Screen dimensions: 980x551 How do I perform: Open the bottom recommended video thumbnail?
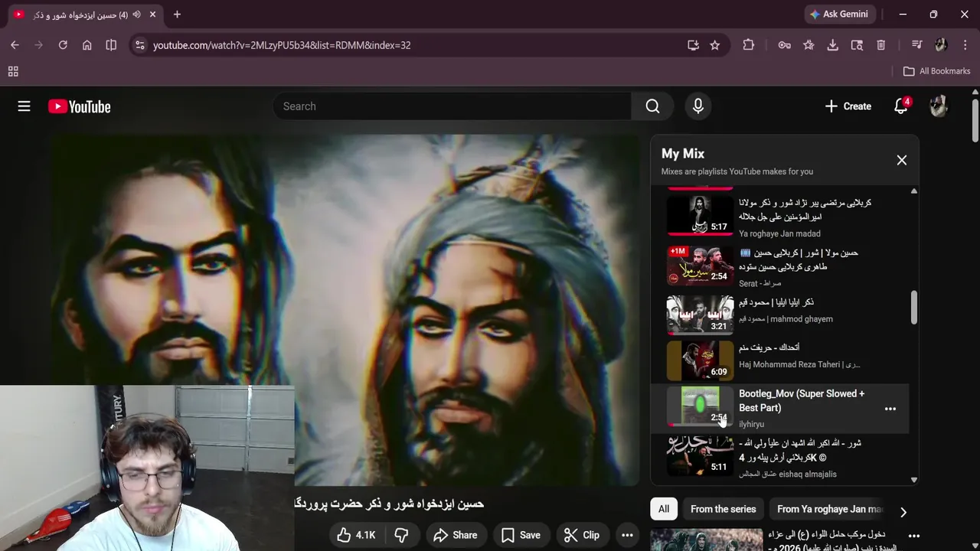coord(707,540)
